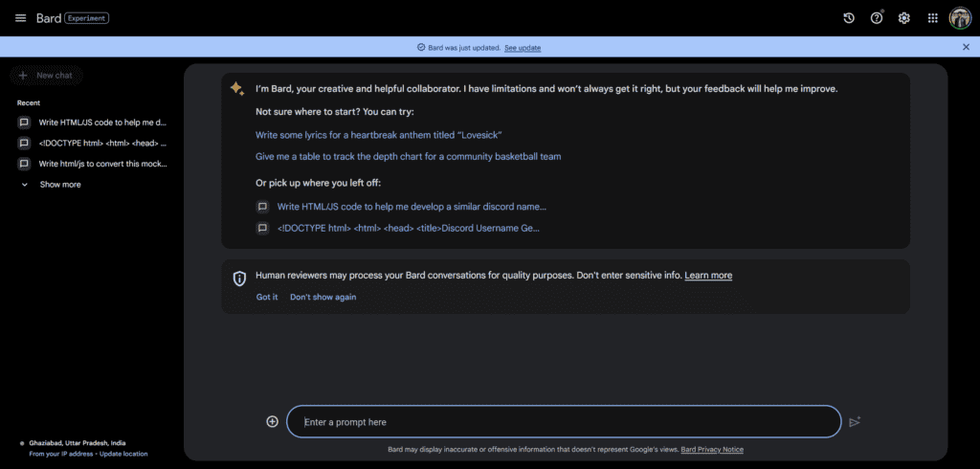Viewport: 980px width, 469px height.
Task: Expand Show more recent chats
Action: pyautogui.click(x=59, y=185)
